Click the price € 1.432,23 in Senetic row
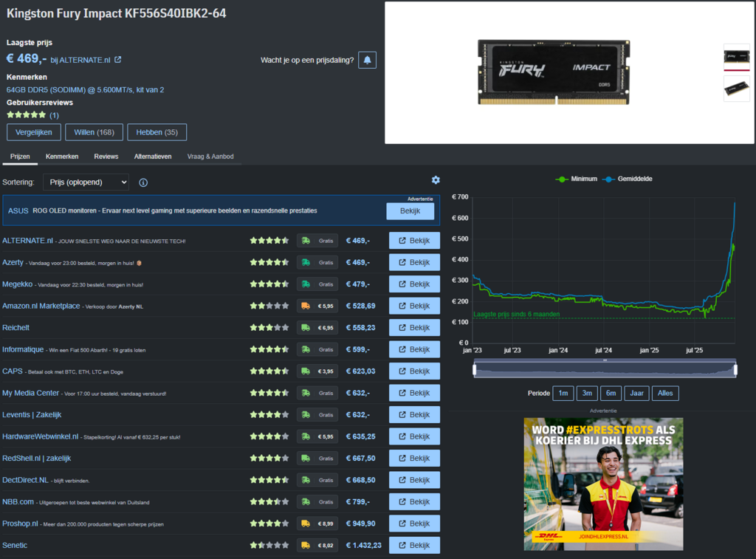 pyautogui.click(x=363, y=545)
